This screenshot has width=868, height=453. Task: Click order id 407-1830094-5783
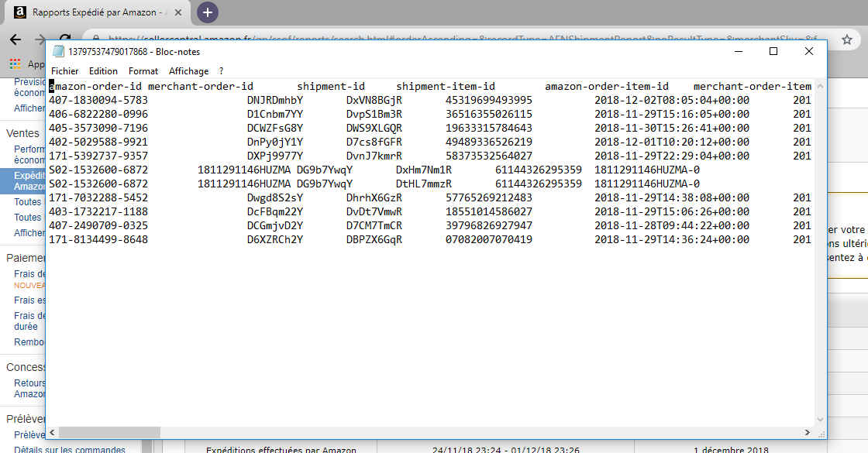click(x=98, y=100)
